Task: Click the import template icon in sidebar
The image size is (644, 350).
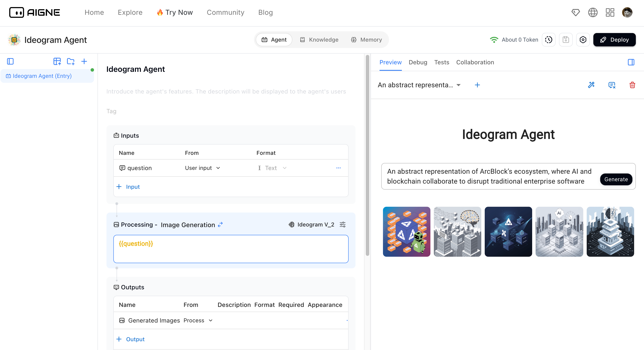Action: (x=57, y=62)
